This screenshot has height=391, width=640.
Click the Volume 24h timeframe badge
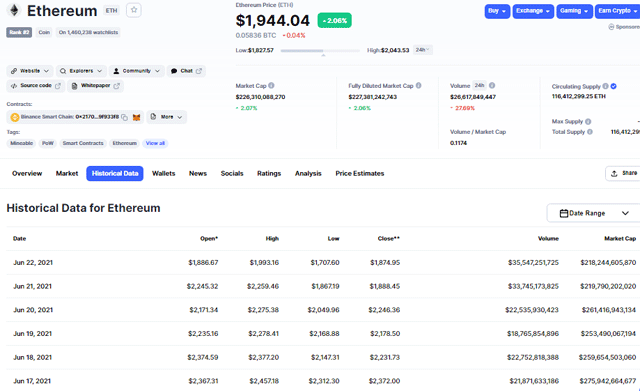pyautogui.click(x=479, y=86)
